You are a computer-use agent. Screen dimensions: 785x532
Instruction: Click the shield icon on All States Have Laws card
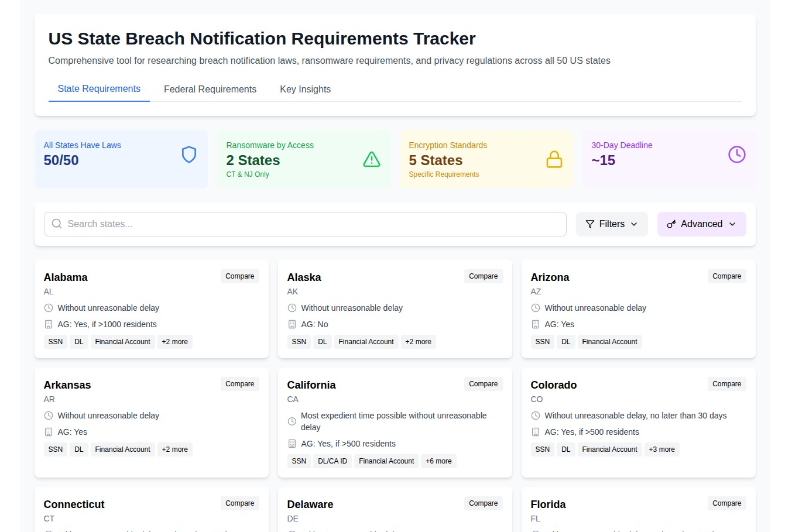[188, 155]
